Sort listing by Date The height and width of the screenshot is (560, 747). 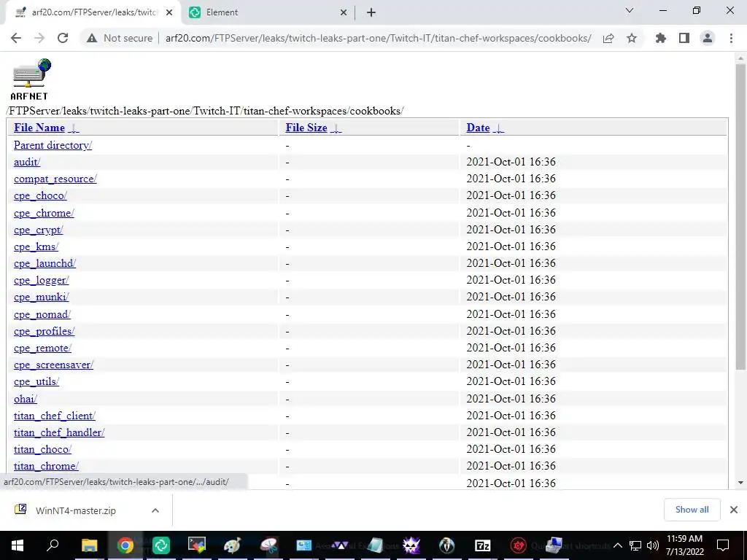point(478,128)
